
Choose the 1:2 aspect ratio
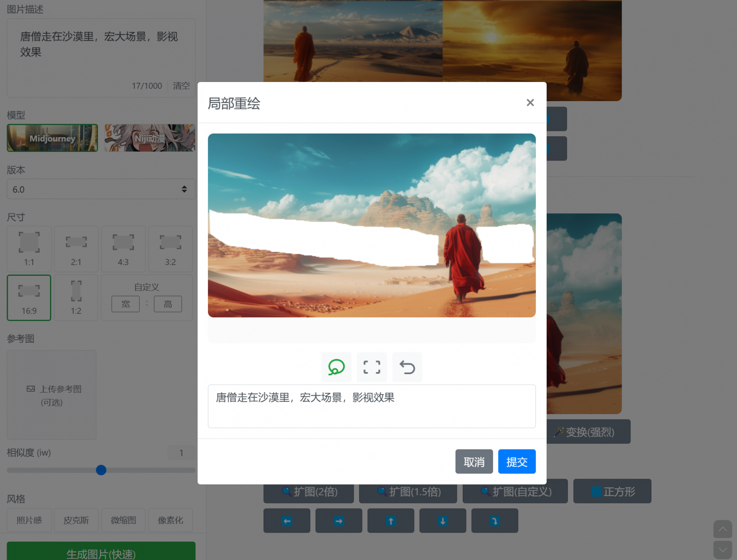point(76,298)
